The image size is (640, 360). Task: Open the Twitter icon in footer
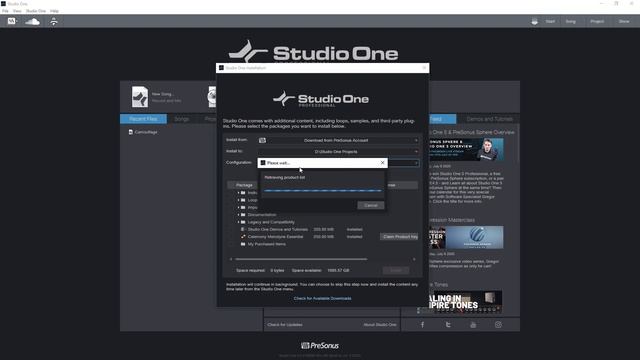tap(448, 325)
